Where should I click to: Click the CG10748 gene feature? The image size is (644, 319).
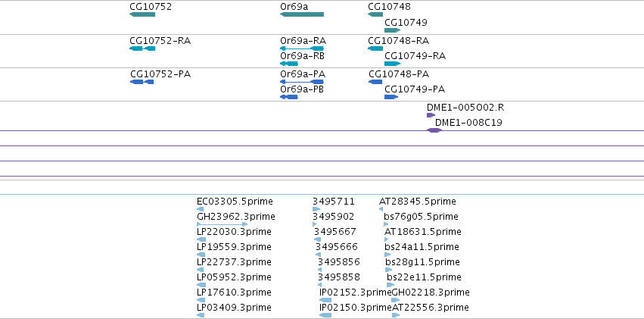375,14
